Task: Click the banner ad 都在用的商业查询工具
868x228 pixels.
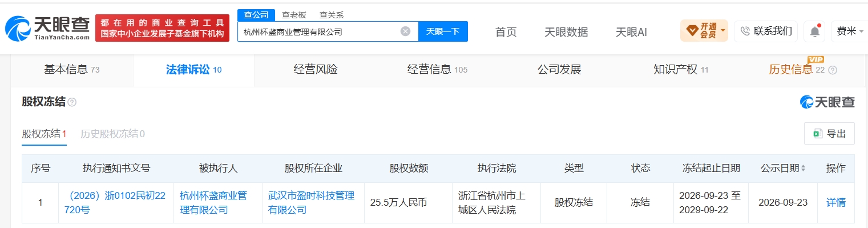Action: pos(163,28)
